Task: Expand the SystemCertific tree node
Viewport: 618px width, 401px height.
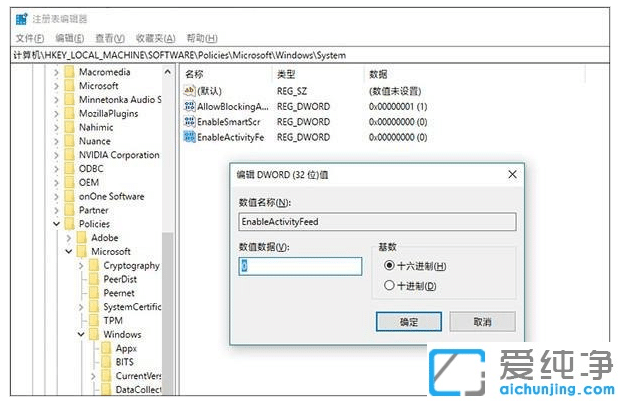Action: [x=81, y=307]
